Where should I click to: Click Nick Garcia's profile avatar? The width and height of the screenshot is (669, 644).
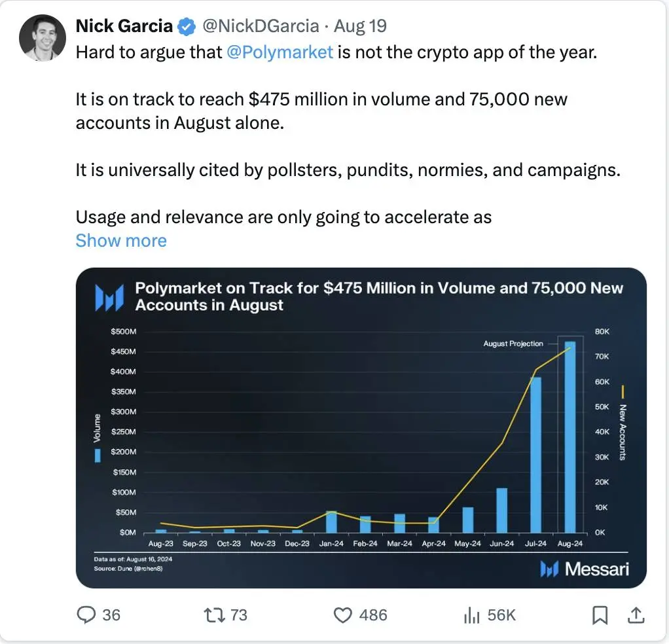coord(43,38)
